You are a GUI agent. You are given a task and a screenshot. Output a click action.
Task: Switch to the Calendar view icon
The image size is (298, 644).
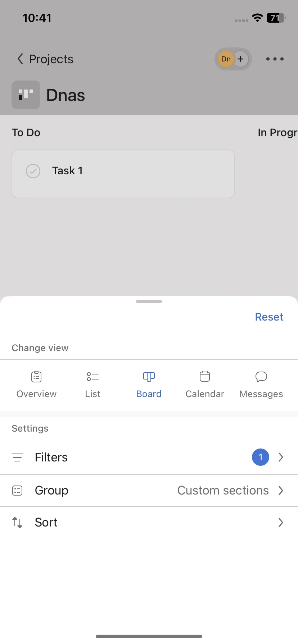coord(205,377)
